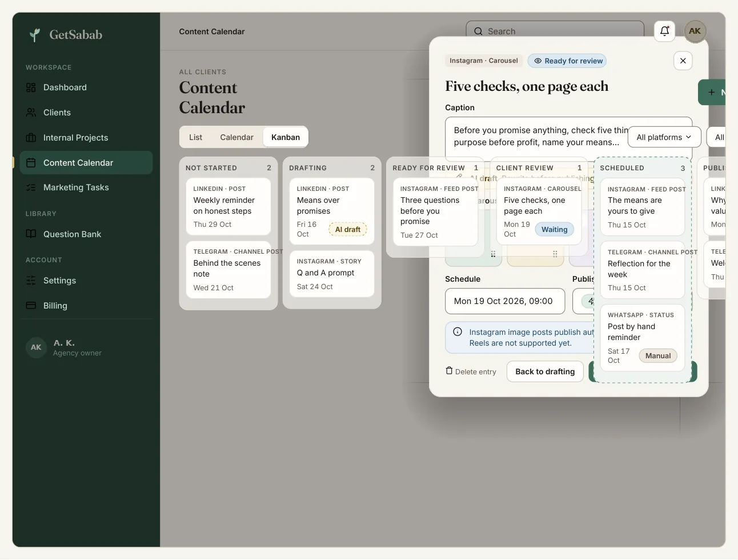This screenshot has width=738, height=560.
Task: Click the info icon in Instagram publish notice
Action: tap(458, 332)
